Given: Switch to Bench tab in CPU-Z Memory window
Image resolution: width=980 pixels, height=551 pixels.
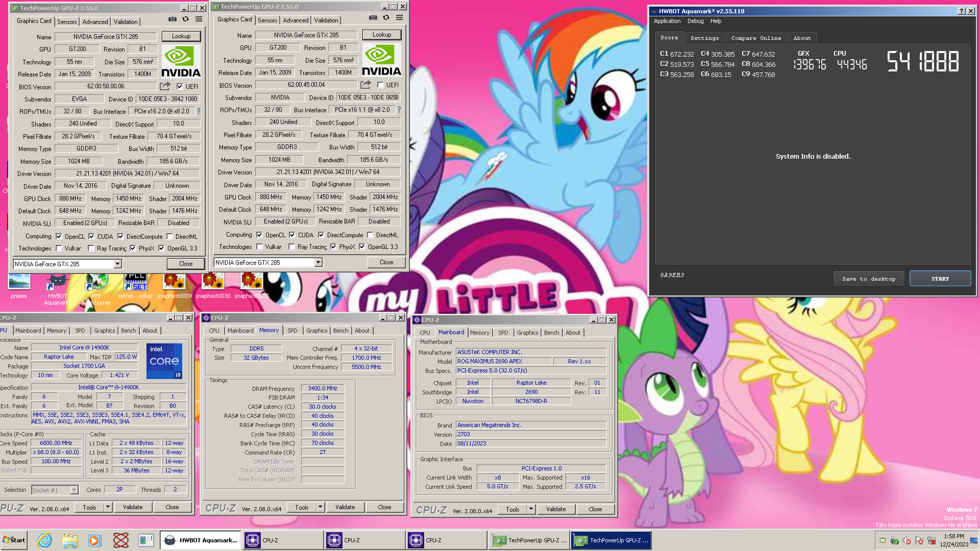Looking at the screenshot, I should coord(341,331).
